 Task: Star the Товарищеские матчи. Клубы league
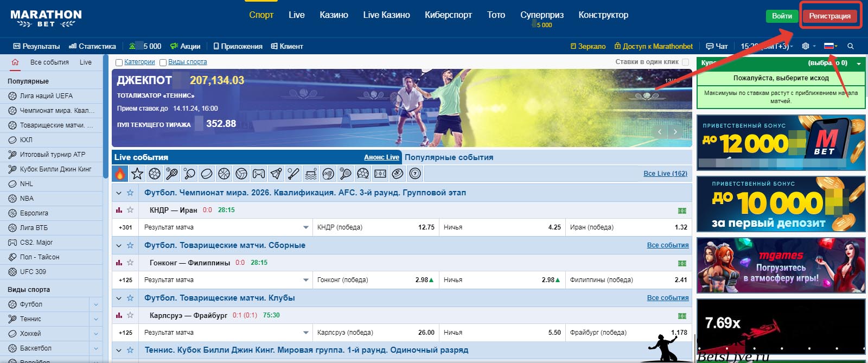[130, 298]
